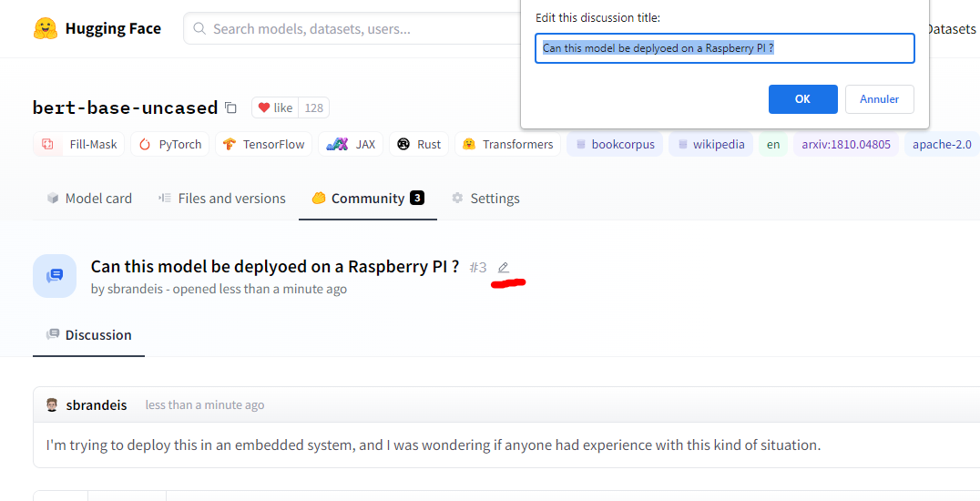
Task: Like the bert-base-uncased model
Action: pos(275,107)
